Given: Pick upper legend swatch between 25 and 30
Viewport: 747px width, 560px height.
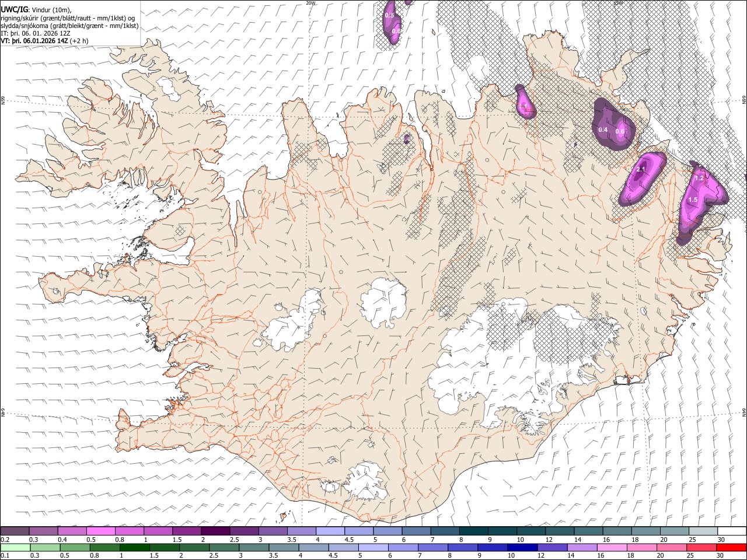Looking at the screenshot, I should click(x=703, y=531).
